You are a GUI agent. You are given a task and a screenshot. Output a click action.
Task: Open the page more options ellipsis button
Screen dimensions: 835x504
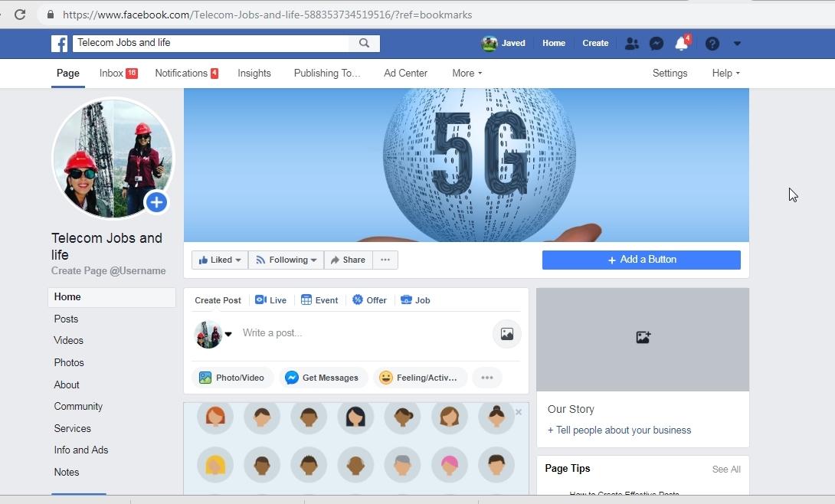(385, 260)
